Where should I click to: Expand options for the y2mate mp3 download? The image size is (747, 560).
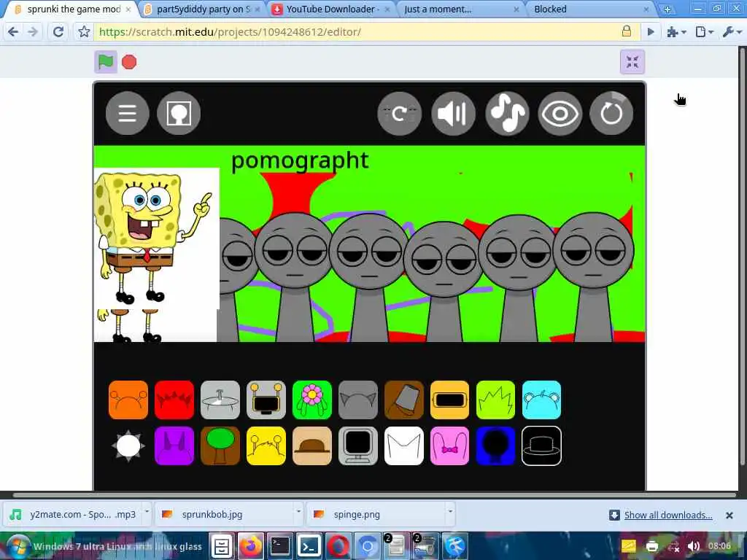(x=147, y=512)
